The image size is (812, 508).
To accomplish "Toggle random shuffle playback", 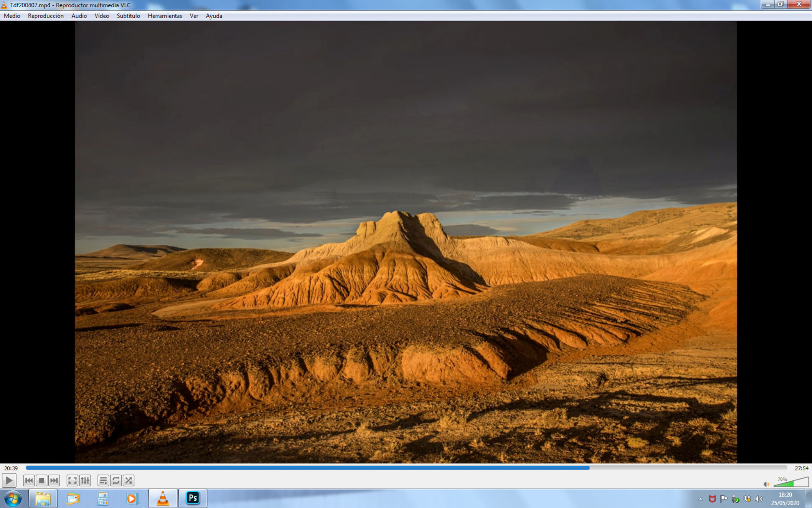I will pyautogui.click(x=128, y=480).
